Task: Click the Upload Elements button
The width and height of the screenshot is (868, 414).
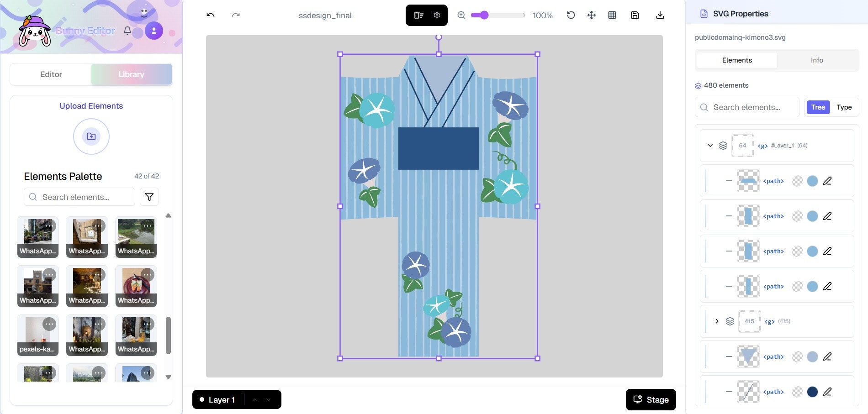Action: (x=91, y=136)
